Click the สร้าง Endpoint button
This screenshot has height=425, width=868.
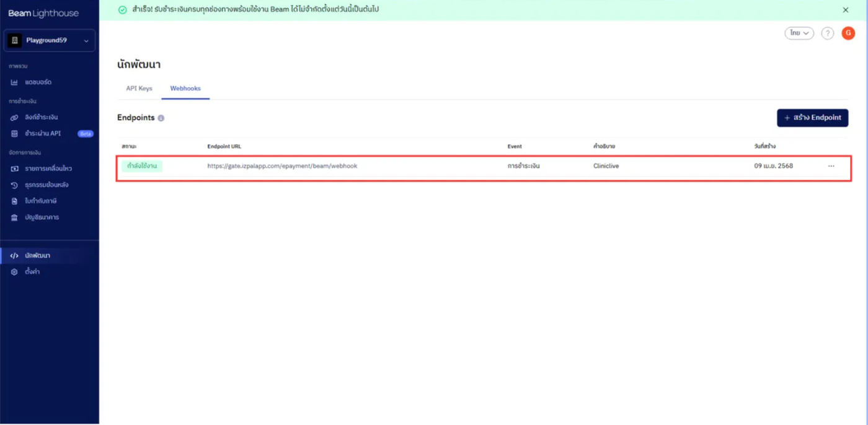point(812,118)
